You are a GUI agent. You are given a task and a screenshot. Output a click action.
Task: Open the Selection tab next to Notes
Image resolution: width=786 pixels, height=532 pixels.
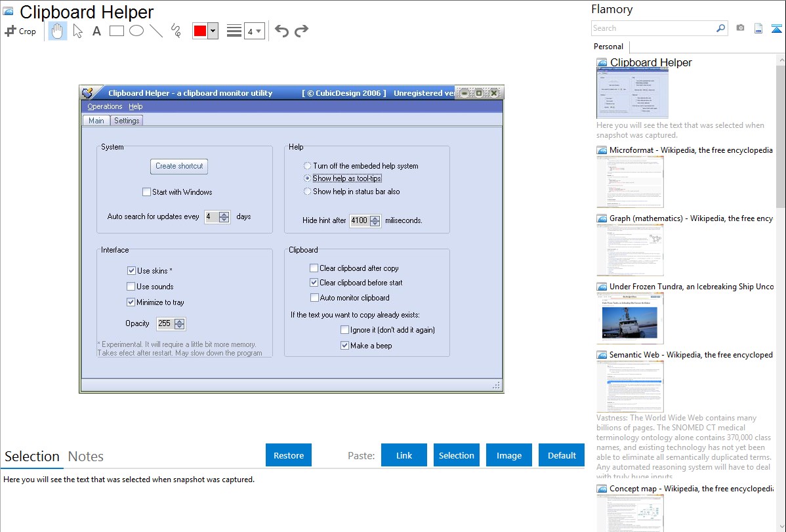32,457
